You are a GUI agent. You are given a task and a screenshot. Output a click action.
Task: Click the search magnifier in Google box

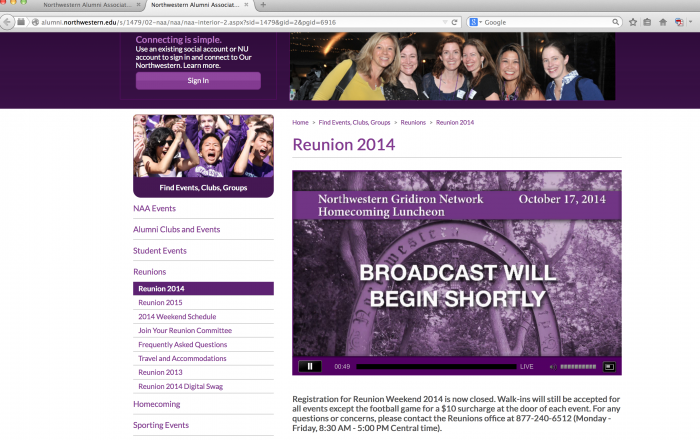[x=616, y=22]
